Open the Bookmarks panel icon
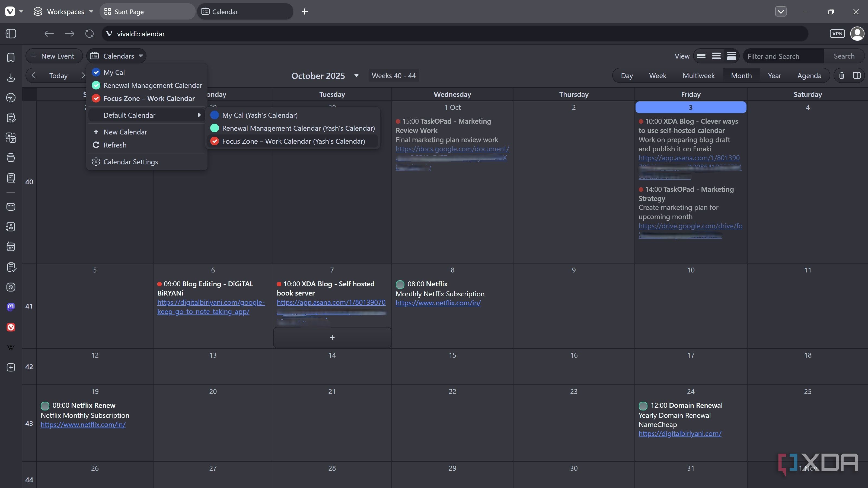 (11, 57)
